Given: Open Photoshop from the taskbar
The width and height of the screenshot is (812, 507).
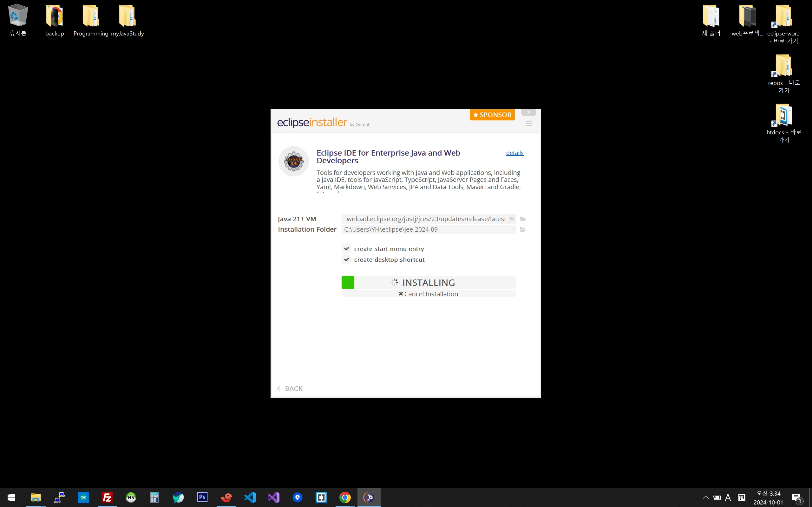Looking at the screenshot, I should pos(202,497).
